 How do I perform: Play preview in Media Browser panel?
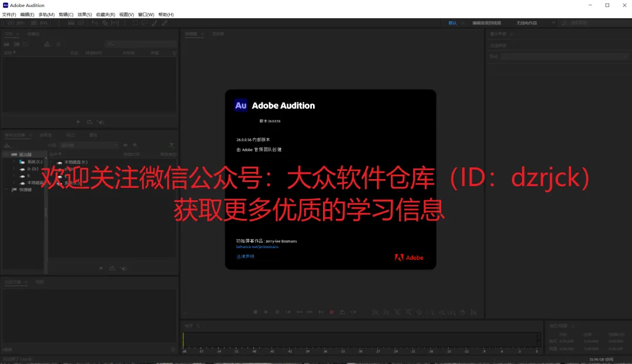[101, 268]
